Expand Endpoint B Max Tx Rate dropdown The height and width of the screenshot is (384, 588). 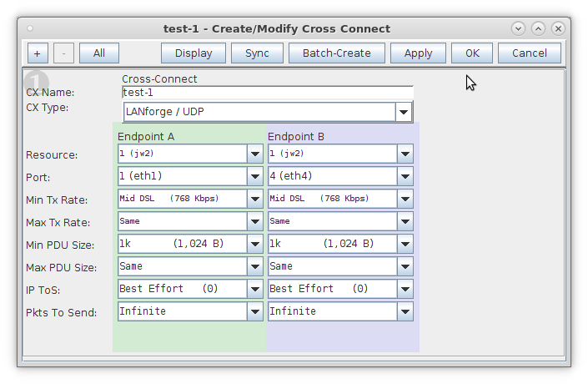[405, 222]
